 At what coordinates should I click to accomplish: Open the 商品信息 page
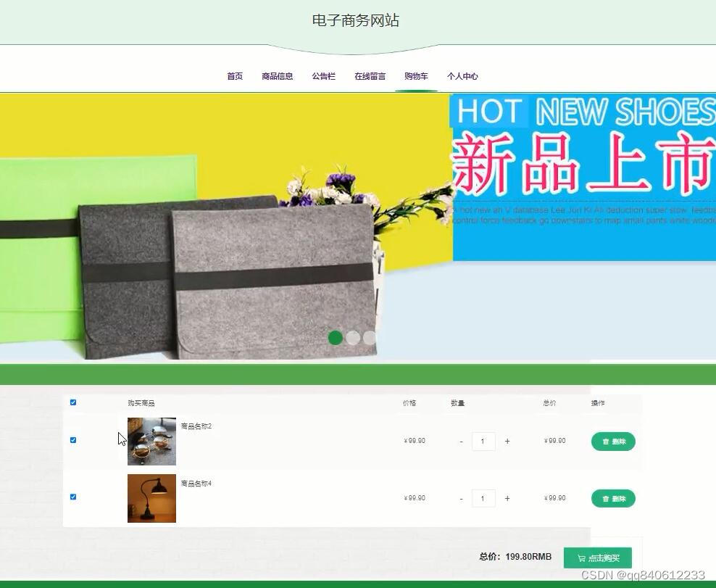point(278,75)
